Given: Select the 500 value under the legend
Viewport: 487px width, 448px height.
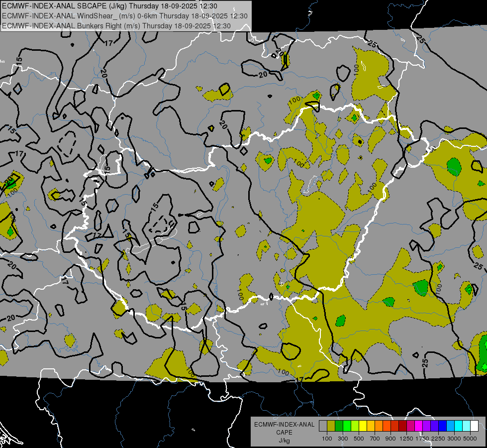Looking at the screenshot, I should point(359,439).
